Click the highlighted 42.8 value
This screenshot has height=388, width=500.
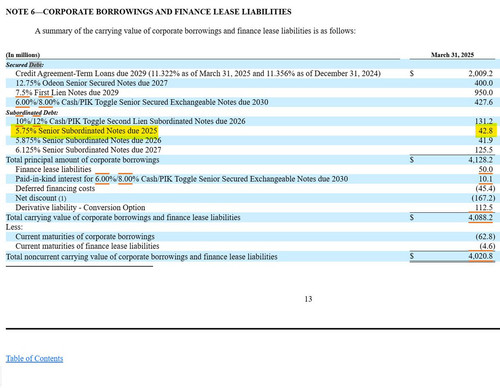[486, 131]
